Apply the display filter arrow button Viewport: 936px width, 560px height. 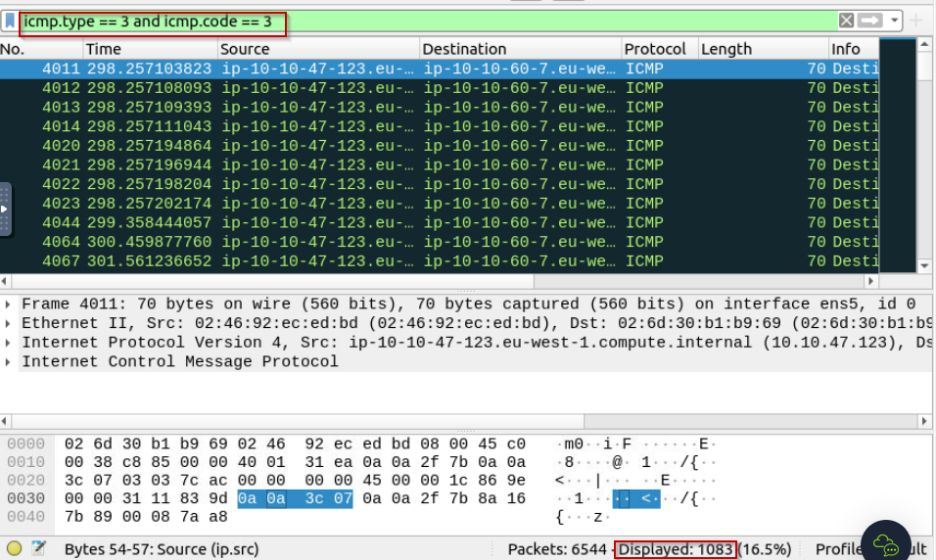[x=869, y=21]
